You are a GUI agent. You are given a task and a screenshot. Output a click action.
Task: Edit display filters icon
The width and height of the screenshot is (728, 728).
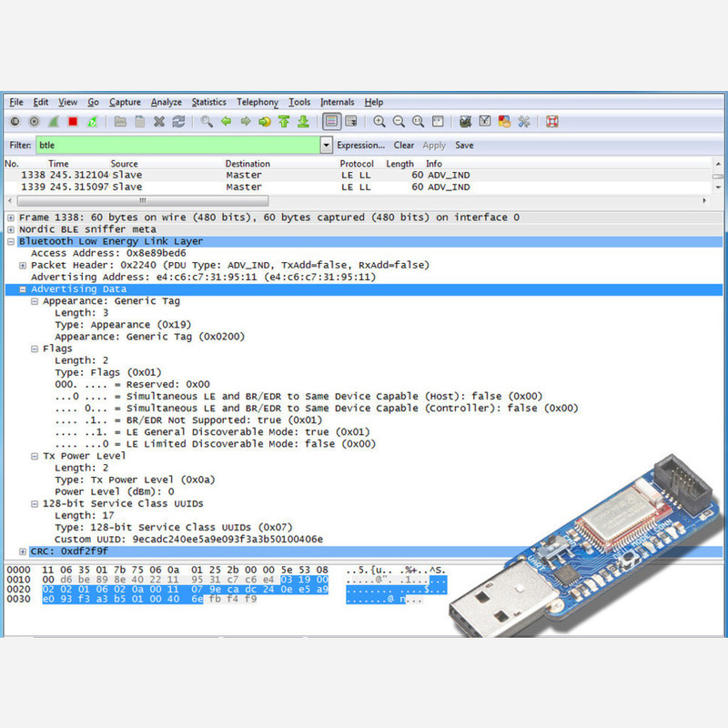tap(485, 122)
